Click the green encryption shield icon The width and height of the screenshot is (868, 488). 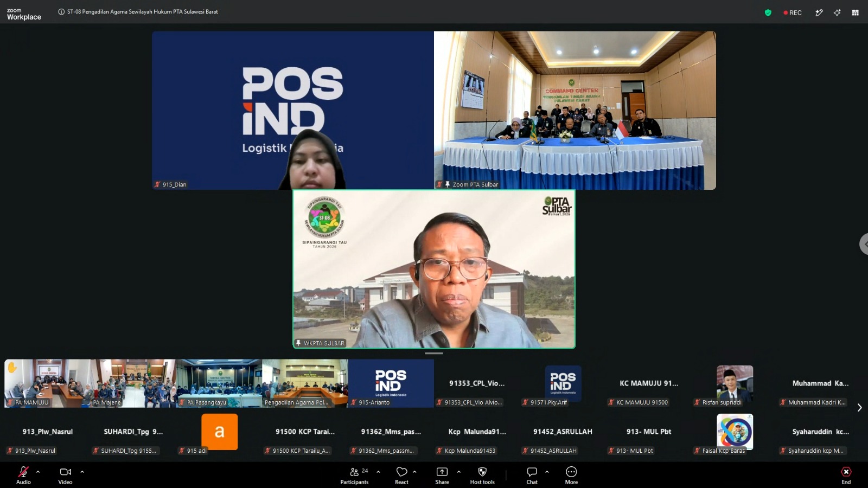[768, 12]
